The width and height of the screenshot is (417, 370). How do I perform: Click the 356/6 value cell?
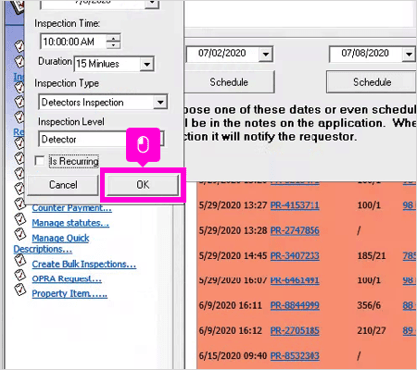(x=369, y=305)
